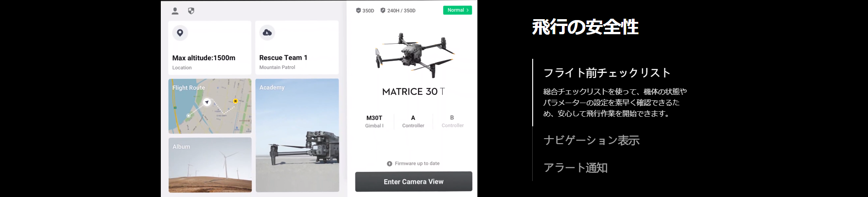
Task: Open the cloud icon on Rescue Team 1 card
Action: click(x=267, y=33)
